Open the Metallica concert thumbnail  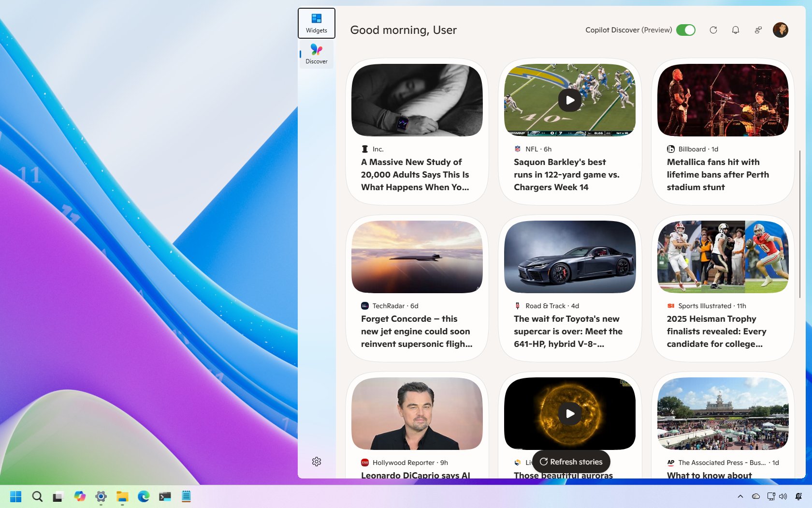(x=723, y=100)
